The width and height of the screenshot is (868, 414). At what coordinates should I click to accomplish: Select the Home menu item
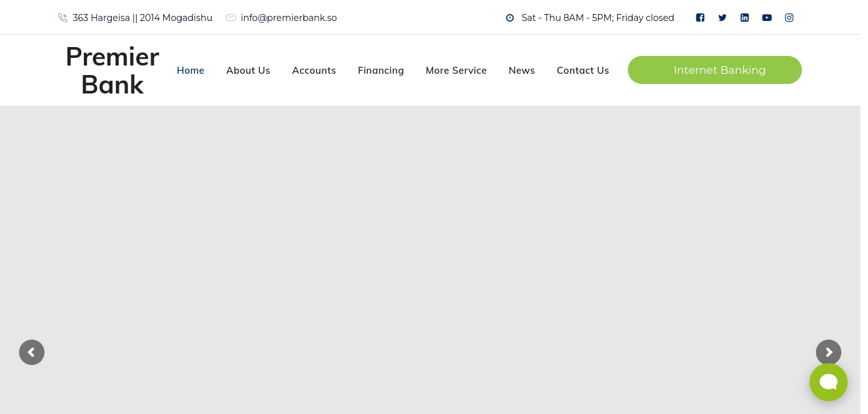tap(191, 71)
